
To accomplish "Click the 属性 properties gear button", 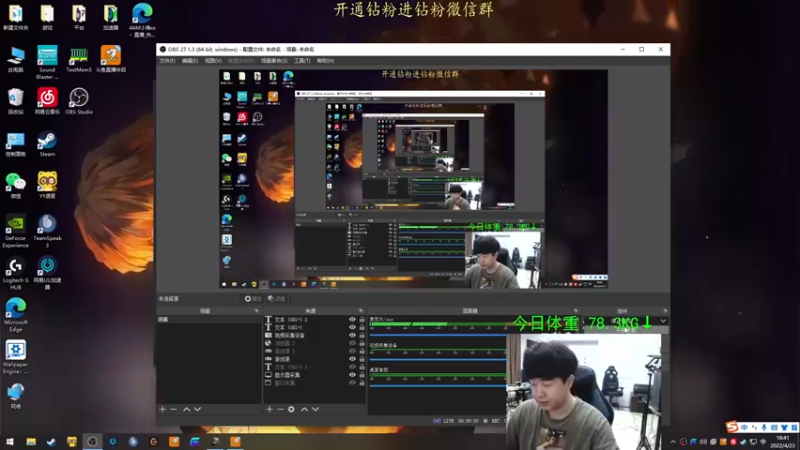I will click(253, 299).
